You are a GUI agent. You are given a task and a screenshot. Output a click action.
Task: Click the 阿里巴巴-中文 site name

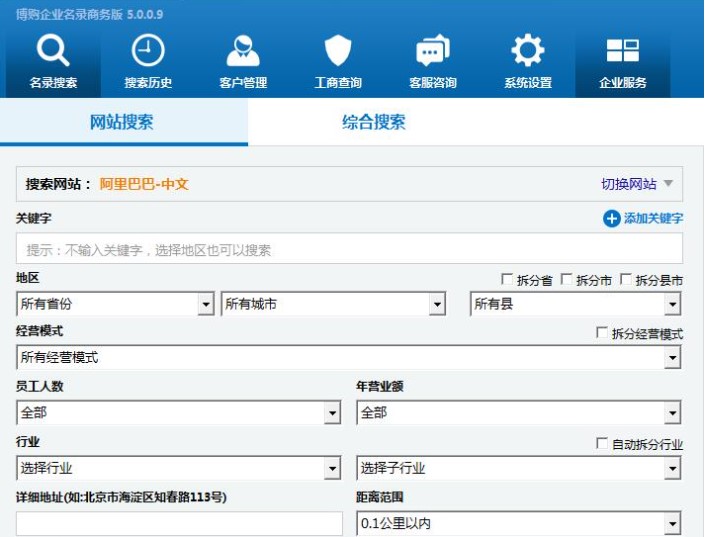[x=144, y=184]
